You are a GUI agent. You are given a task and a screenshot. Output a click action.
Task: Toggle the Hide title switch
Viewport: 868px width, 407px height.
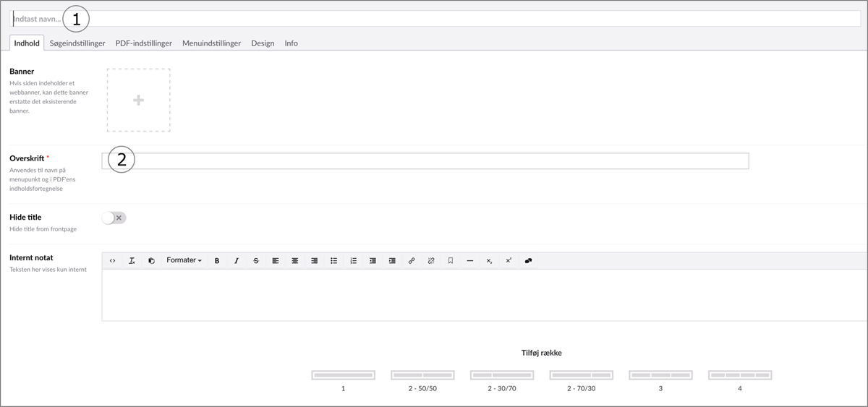tap(114, 218)
